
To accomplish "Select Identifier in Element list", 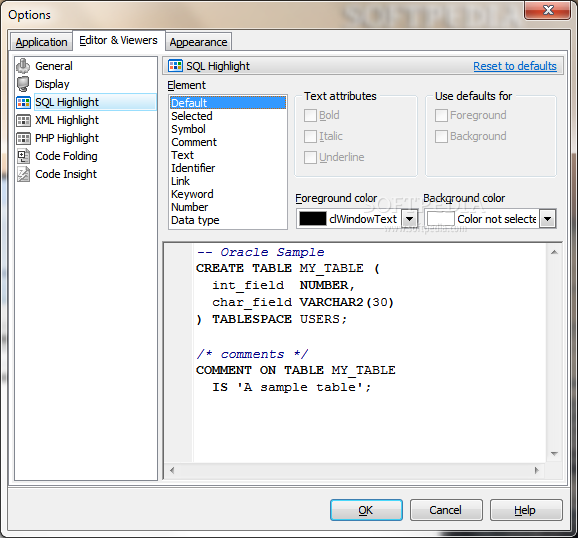I will (x=228, y=168).
